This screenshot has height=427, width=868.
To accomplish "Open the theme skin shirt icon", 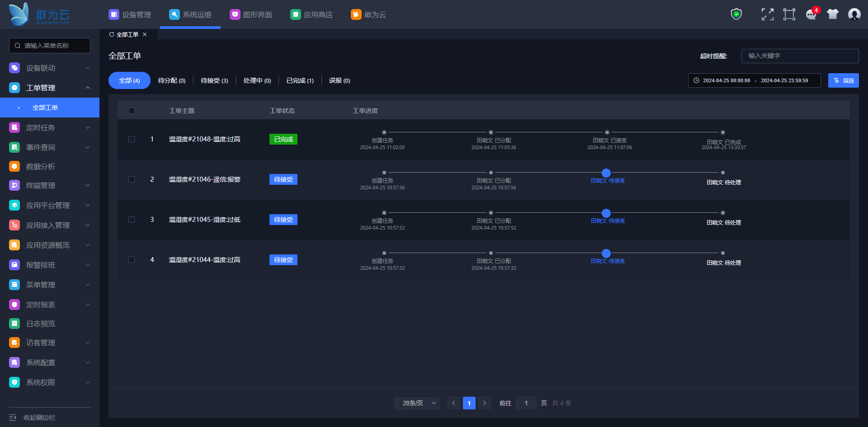I will (x=832, y=14).
